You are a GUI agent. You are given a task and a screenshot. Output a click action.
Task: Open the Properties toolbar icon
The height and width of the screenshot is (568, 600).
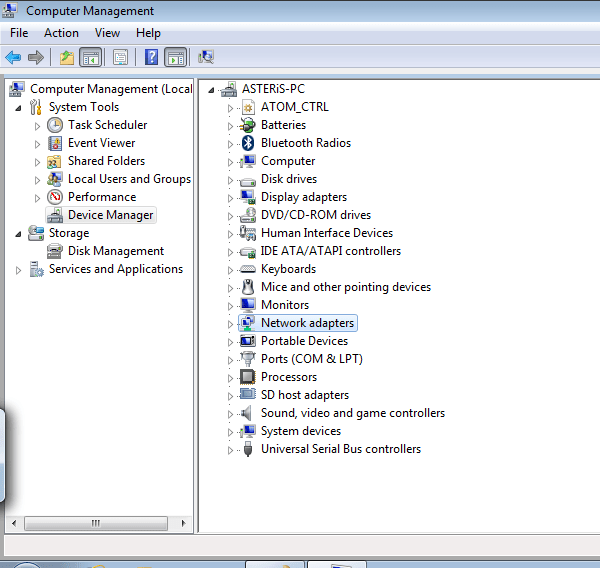pos(120,57)
